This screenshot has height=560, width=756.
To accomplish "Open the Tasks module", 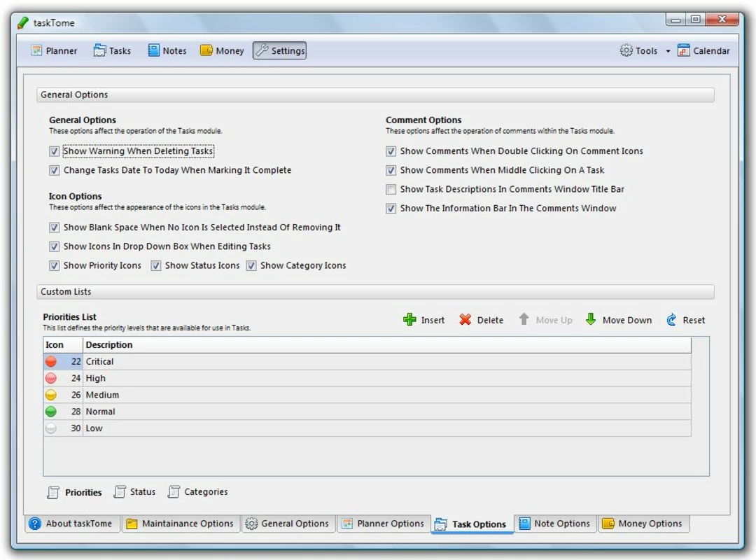I will (112, 50).
